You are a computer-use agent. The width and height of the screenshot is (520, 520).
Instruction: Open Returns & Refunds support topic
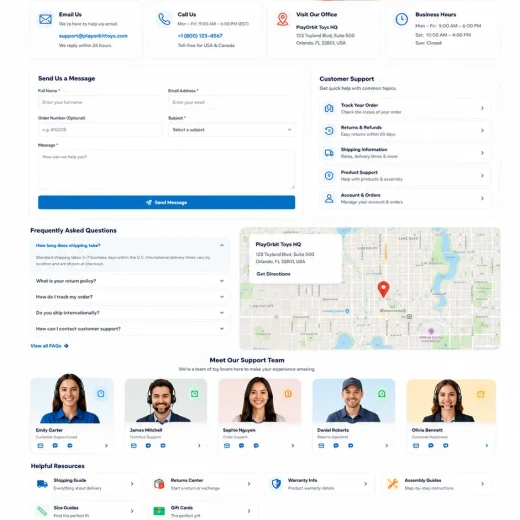coord(405,131)
